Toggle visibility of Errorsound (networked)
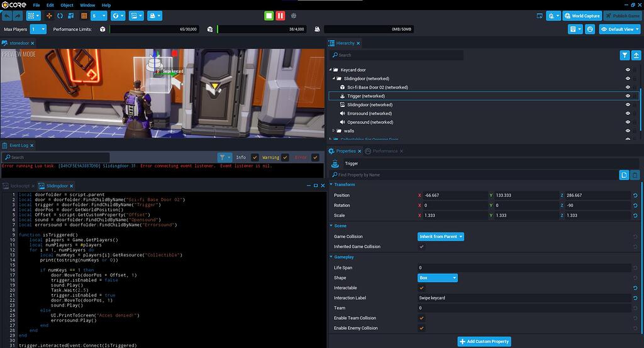Viewport: 644px width, 348px height. point(628,114)
